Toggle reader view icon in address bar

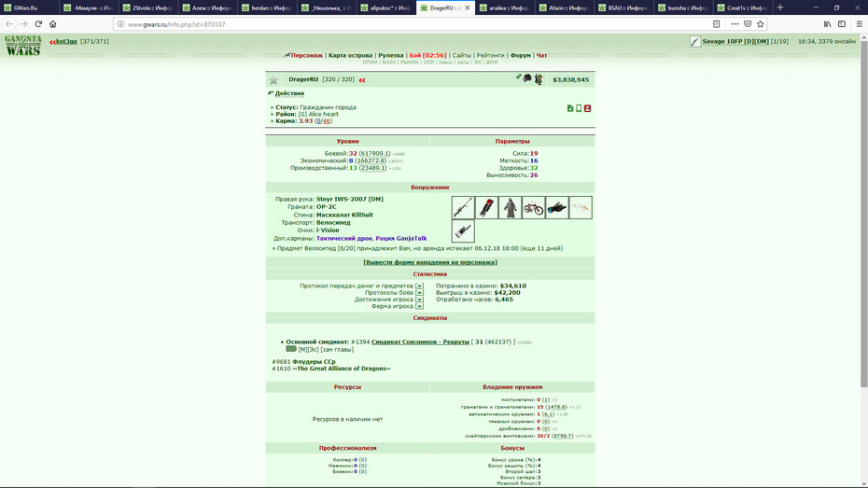point(716,23)
